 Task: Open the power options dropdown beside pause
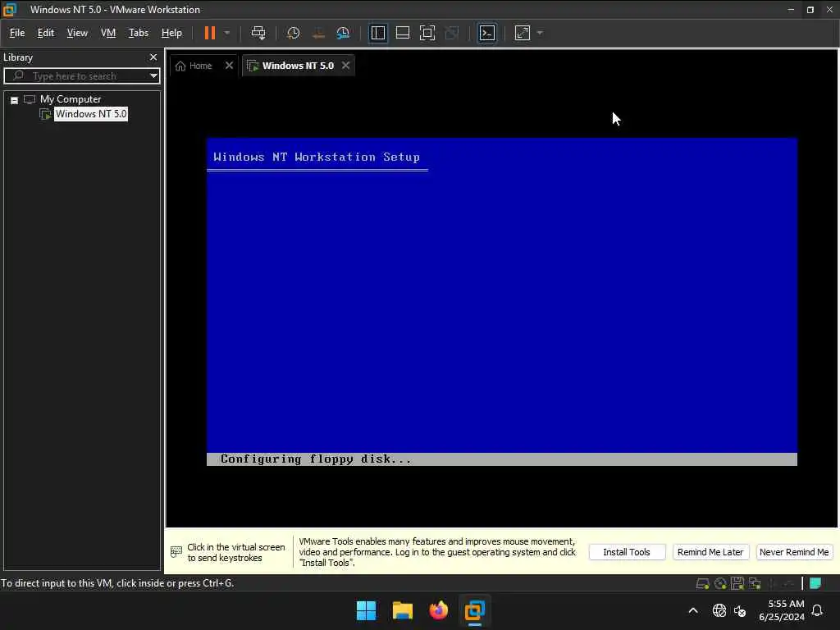tap(227, 33)
